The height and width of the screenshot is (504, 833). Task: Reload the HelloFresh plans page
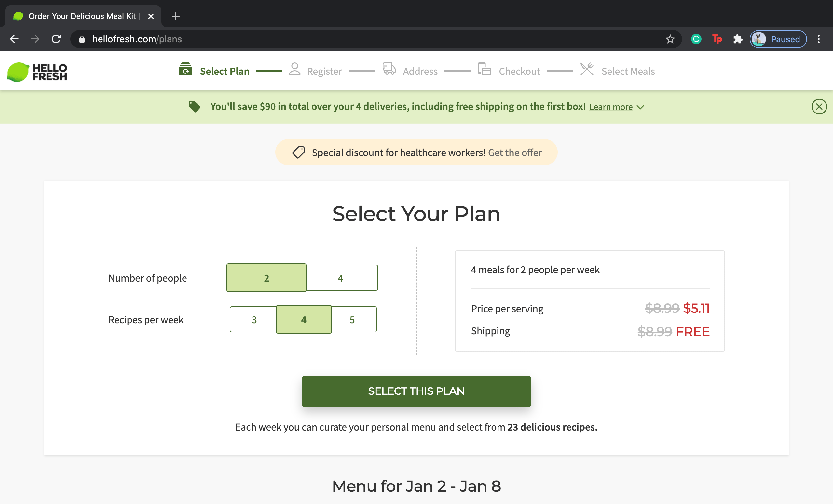coord(56,39)
